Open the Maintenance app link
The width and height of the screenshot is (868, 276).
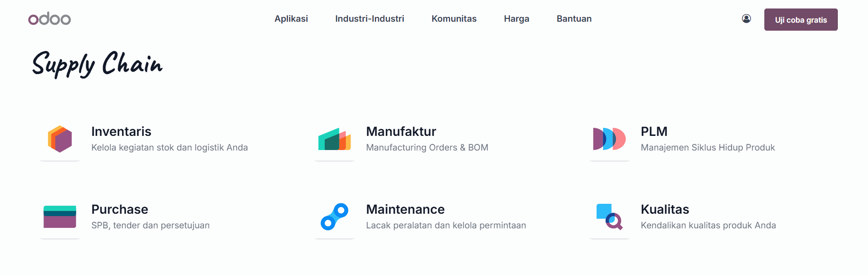tap(405, 209)
